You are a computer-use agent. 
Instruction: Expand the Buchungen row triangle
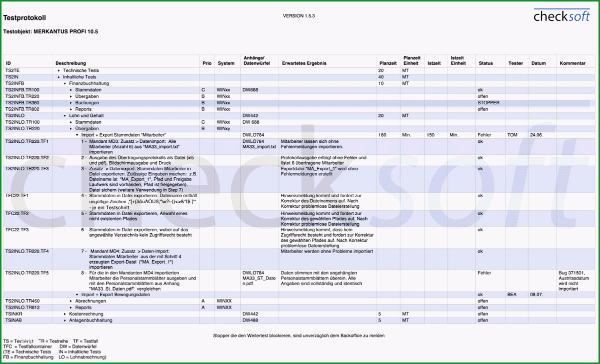click(x=71, y=102)
